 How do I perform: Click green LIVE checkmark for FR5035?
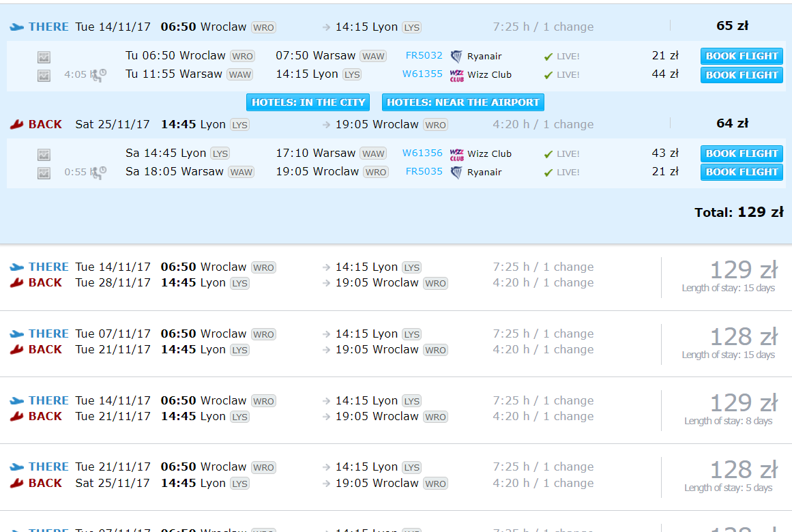[x=548, y=173]
